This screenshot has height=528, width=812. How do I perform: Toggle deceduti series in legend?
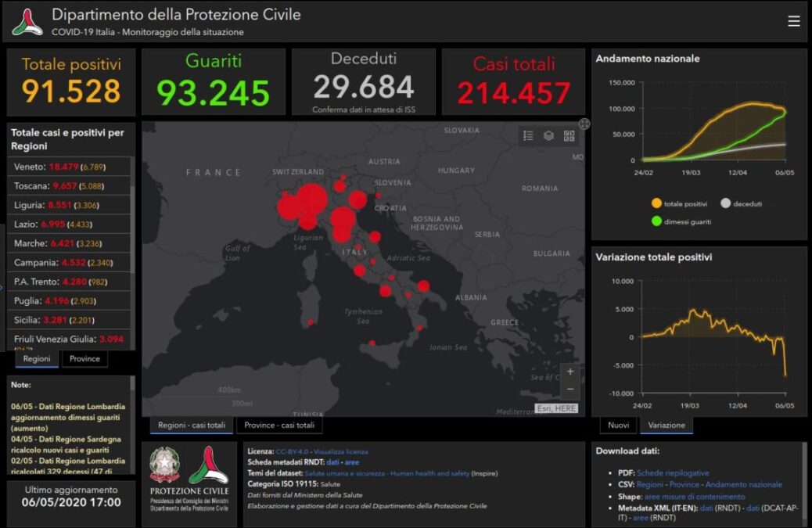[x=741, y=203]
